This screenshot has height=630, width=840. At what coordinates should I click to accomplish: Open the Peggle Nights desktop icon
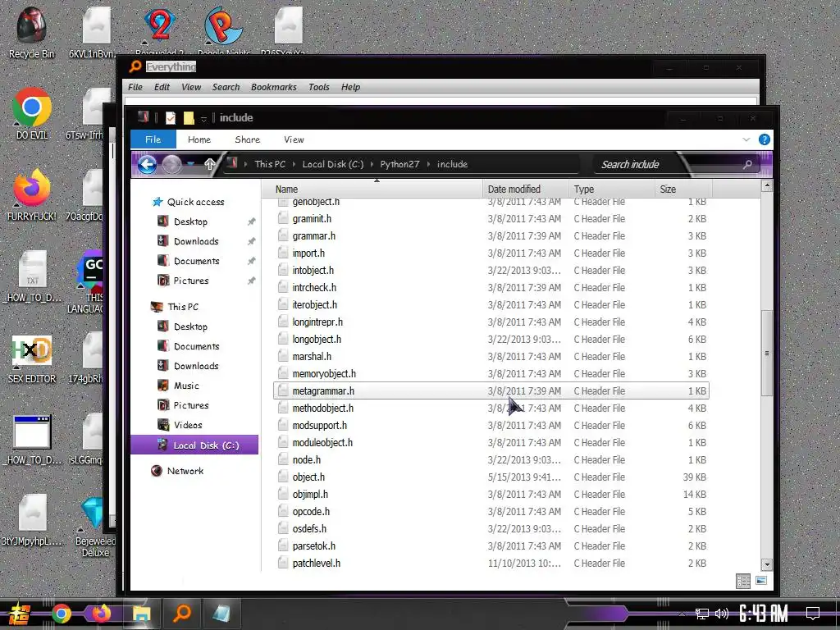point(223,30)
